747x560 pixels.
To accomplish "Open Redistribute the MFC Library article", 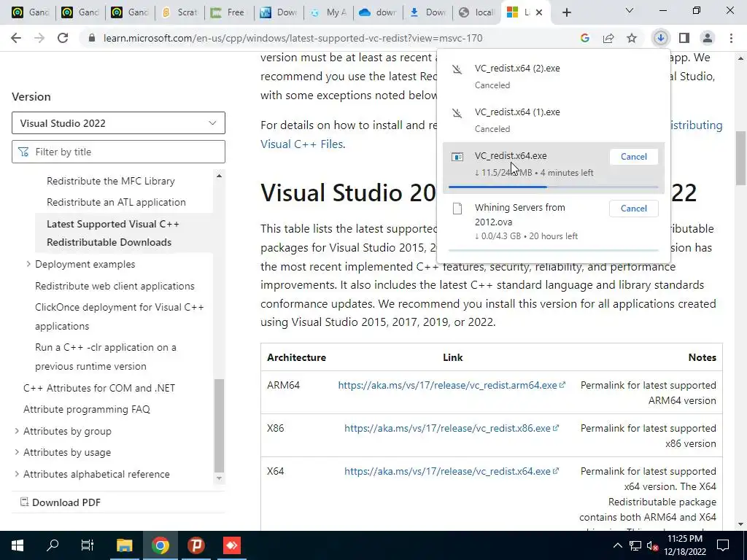I will (111, 181).
